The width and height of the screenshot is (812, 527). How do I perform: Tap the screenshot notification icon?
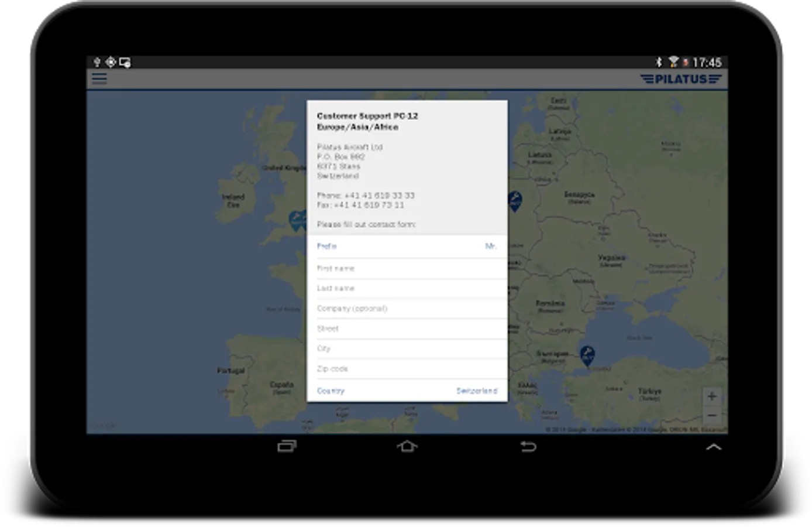click(x=125, y=62)
